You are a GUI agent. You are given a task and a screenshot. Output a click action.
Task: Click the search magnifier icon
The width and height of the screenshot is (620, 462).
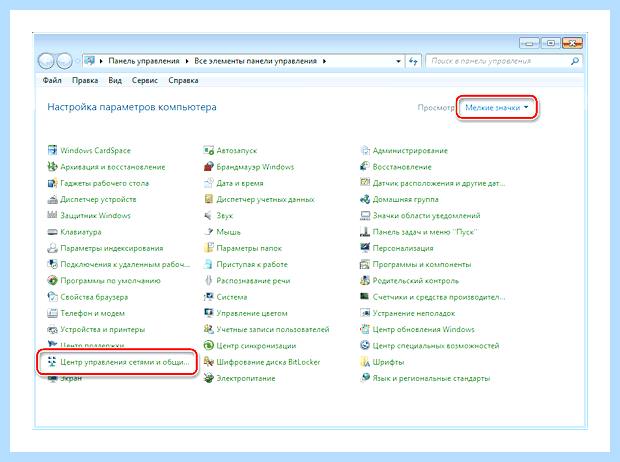pyautogui.click(x=575, y=61)
